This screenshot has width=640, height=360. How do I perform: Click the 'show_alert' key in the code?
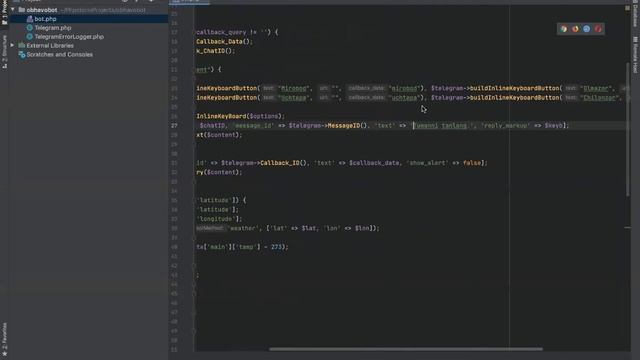pyautogui.click(x=427, y=163)
